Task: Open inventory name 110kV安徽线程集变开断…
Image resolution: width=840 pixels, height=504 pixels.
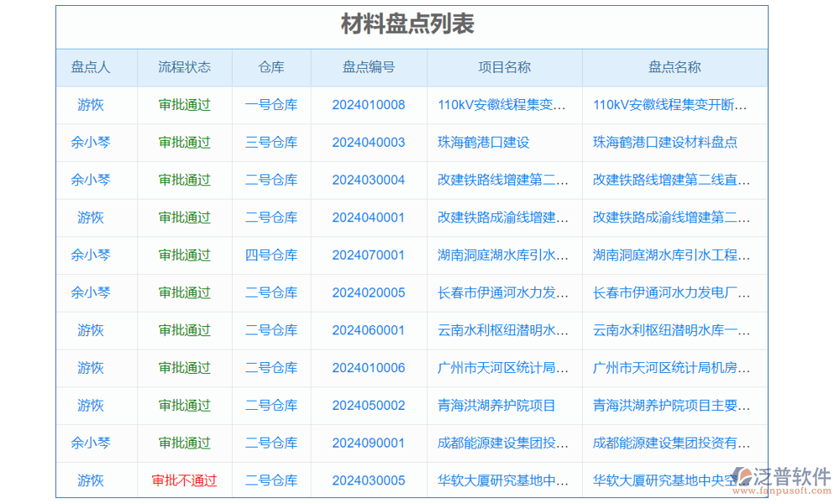Action: [x=670, y=105]
